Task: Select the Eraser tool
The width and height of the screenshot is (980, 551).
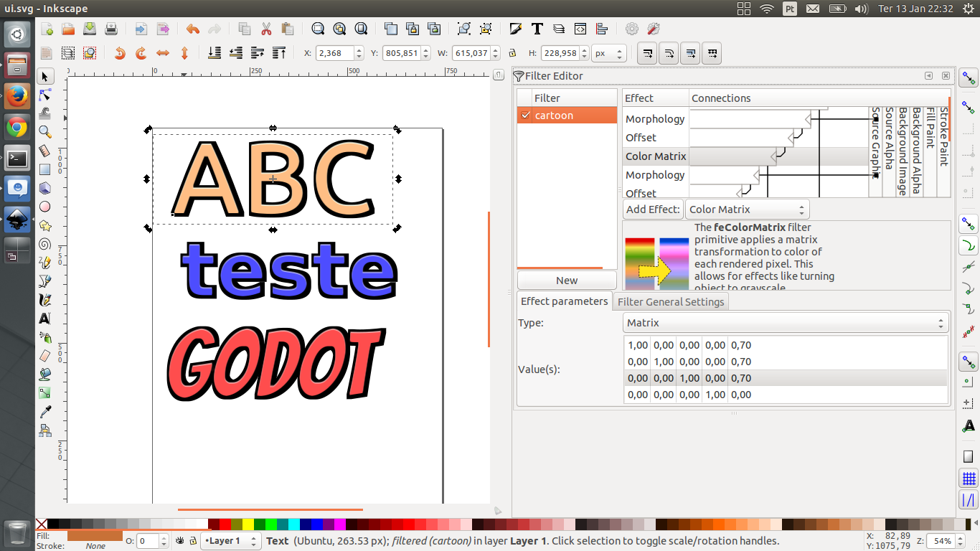Action: click(44, 356)
